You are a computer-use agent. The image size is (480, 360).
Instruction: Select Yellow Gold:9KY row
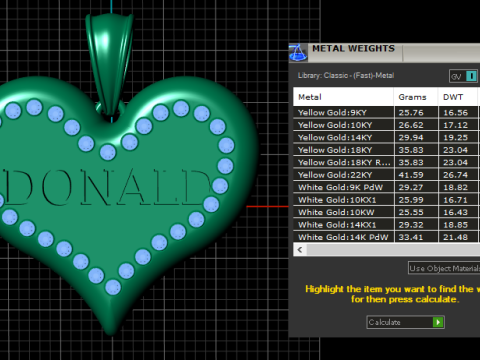[387, 112]
